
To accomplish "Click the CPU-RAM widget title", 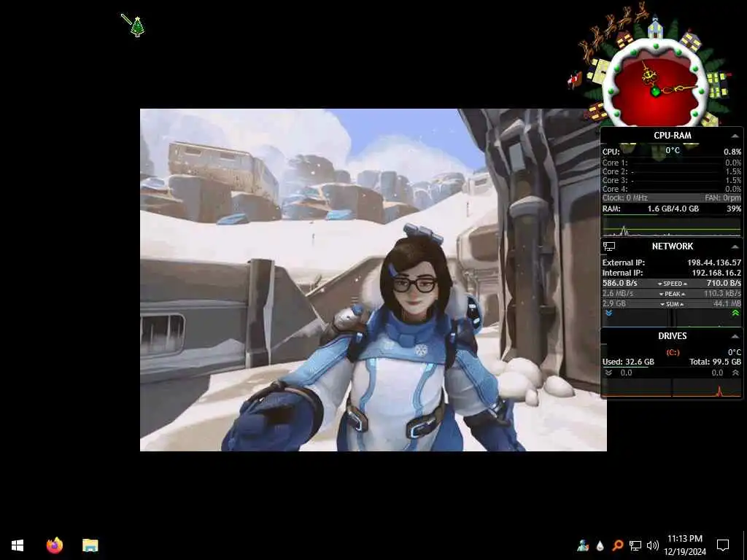I will click(672, 136).
